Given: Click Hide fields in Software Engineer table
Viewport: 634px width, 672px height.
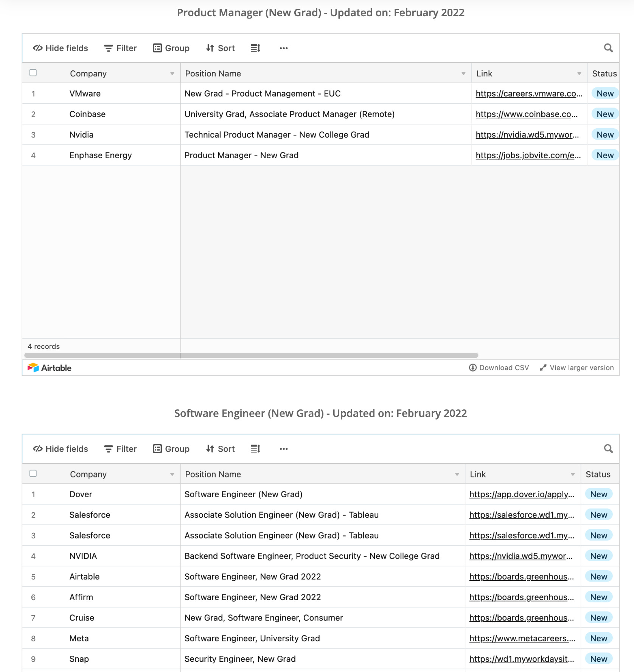Looking at the screenshot, I should (61, 449).
